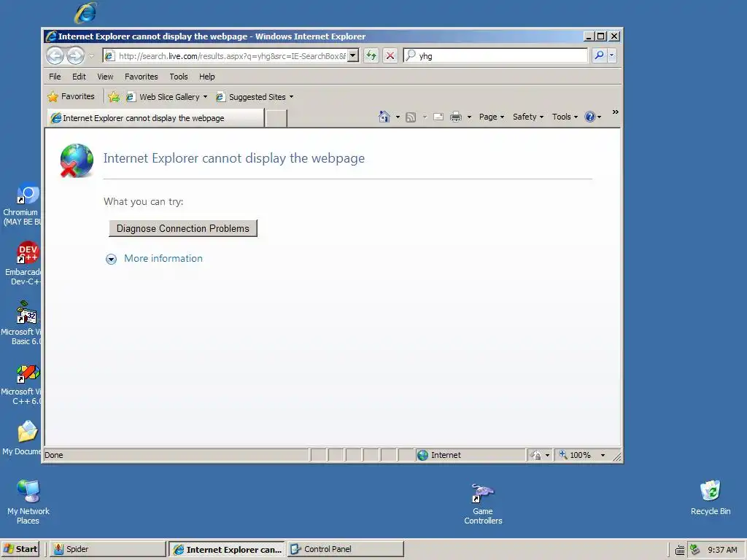Refresh the page with the green arrows icon
The width and height of the screenshot is (747, 560).
[x=371, y=55]
